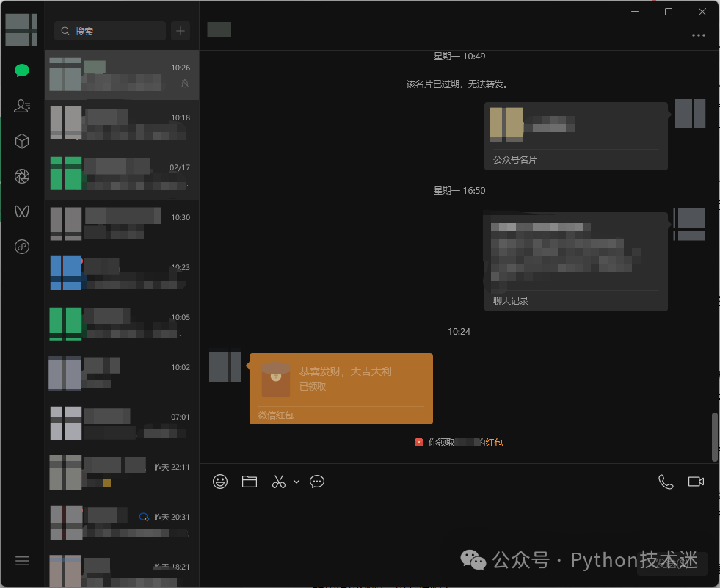The height and width of the screenshot is (588, 720).
Task: Click your avatar beside the 公众号名片 message
Action: [x=690, y=114]
